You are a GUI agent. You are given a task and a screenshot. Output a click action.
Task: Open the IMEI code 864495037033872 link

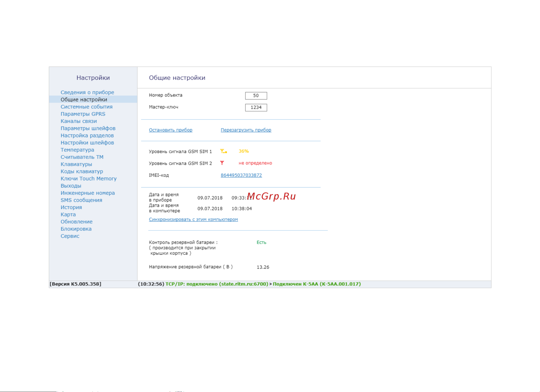pyautogui.click(x=241, y=175)
